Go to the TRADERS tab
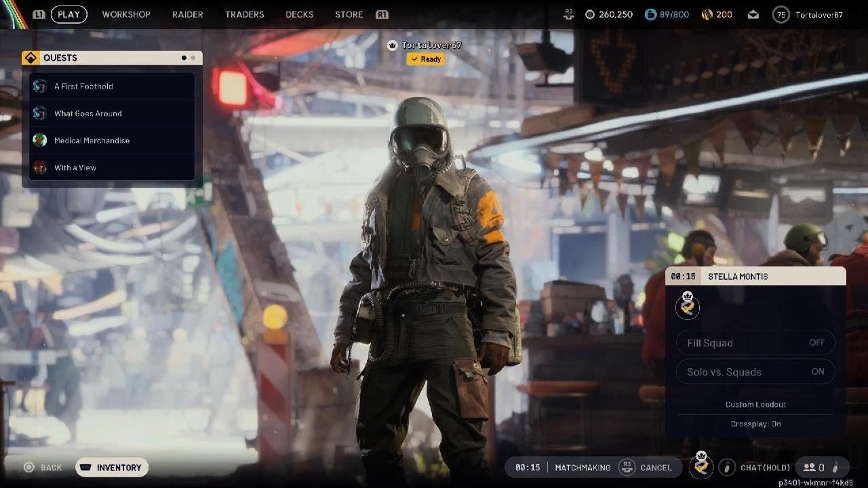The image size is (868, 488). [x=244, y=14]
